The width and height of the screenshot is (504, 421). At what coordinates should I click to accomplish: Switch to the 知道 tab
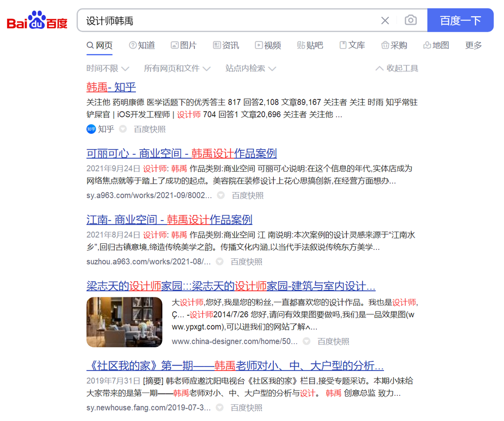[142, 45]
